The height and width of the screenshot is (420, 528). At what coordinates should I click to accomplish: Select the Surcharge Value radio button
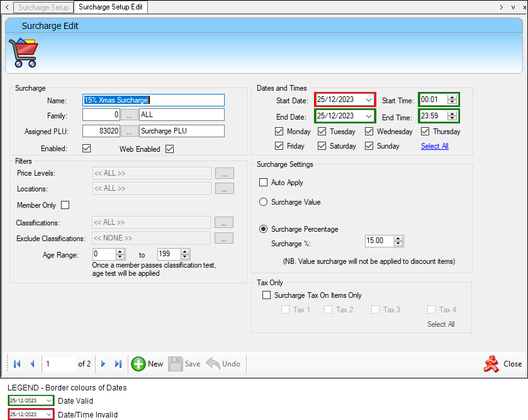point(263,201)
